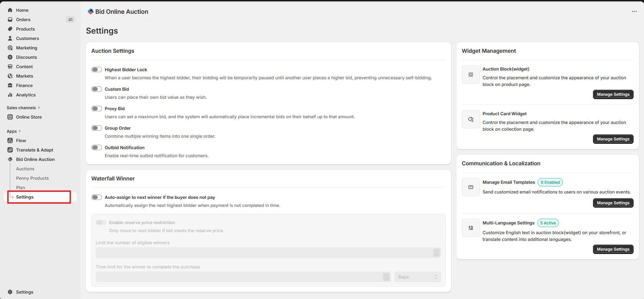Open the Days time unit dropdown
Viewport: 644px width, 299px height.
(417, 277)
